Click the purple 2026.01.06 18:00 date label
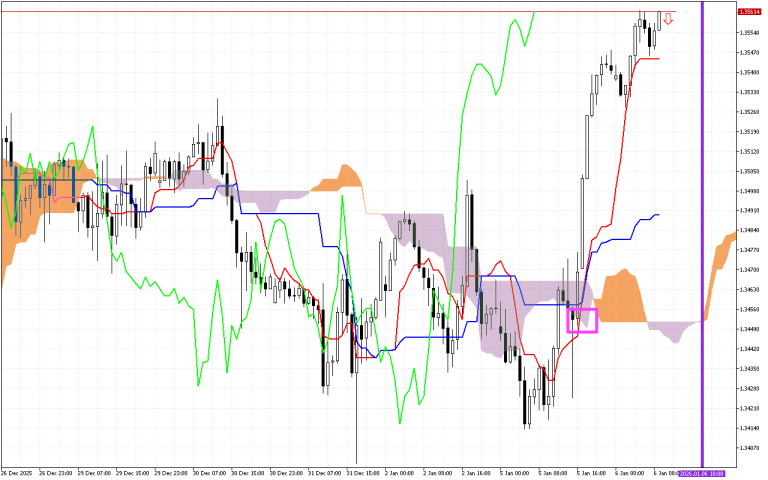The width and height of the screenshot is (768, 480). (x=701, y=474)
